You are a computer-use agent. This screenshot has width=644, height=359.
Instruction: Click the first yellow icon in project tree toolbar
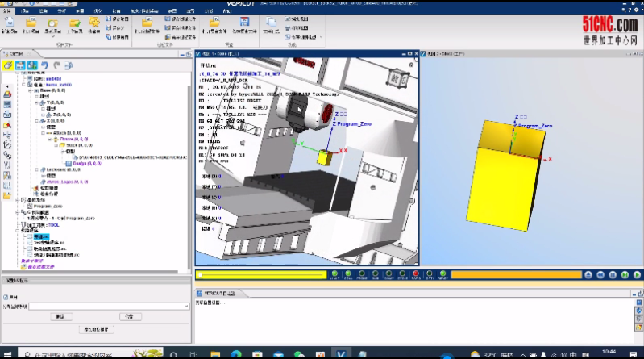tap(8, 65)
